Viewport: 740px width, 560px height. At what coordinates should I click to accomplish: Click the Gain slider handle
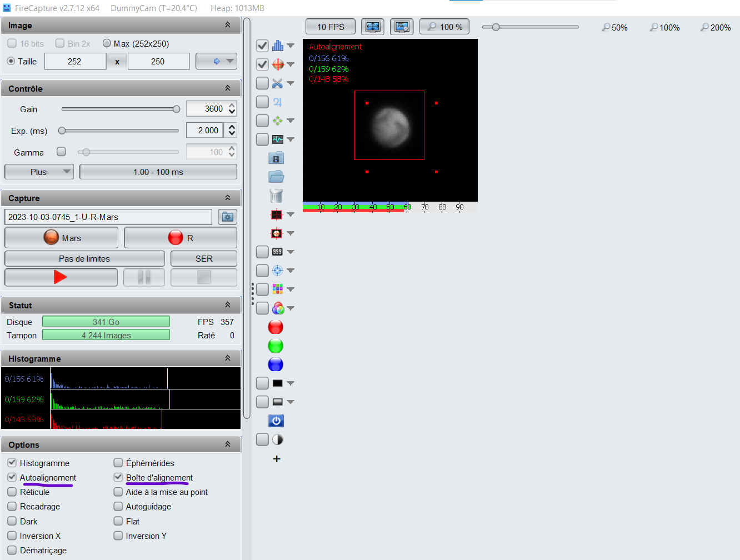[x=177, y=109]
